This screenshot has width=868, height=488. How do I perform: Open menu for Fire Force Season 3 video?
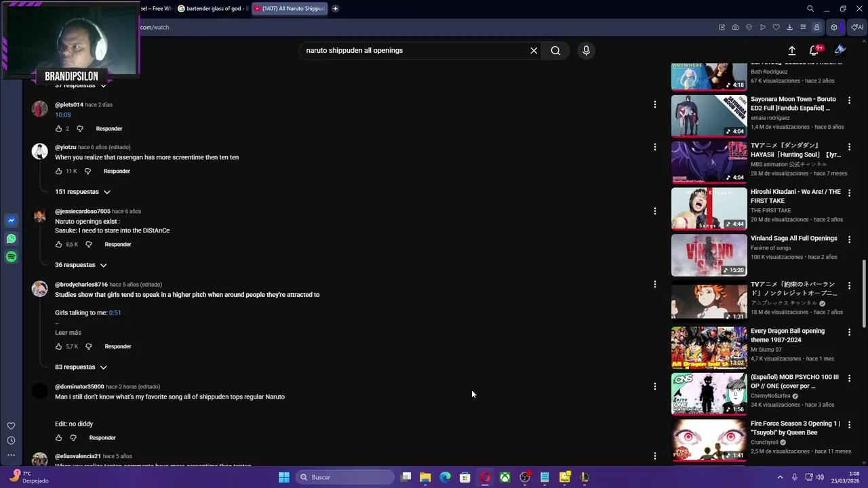[x=849, y=425]
